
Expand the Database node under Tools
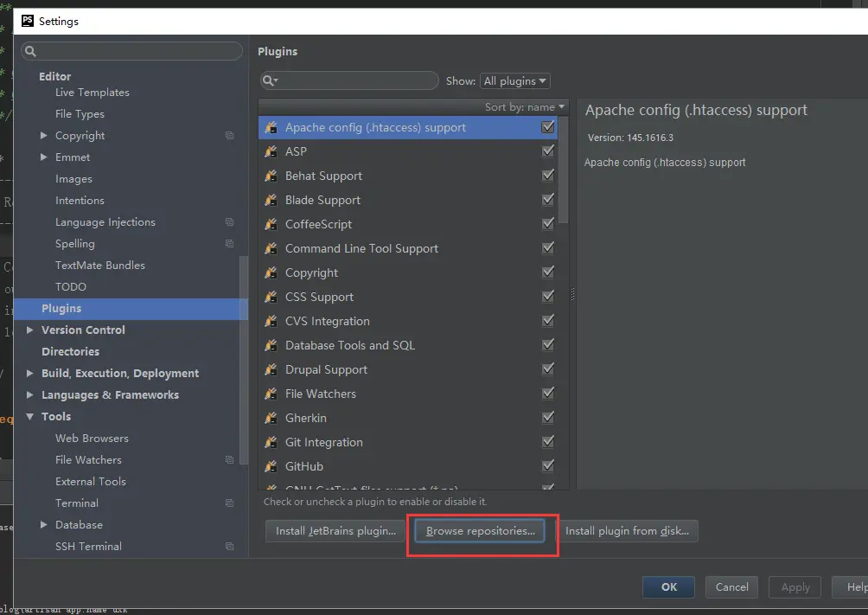[x=44, y=524]
